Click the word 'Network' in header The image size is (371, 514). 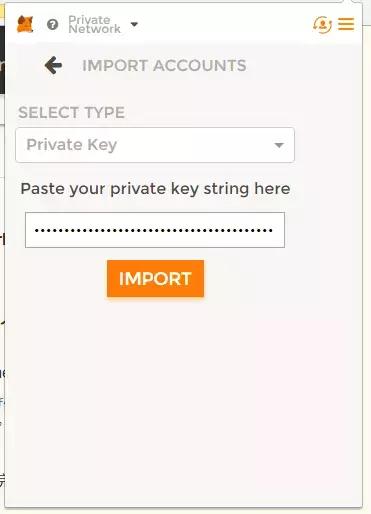[x=94, y=29]
